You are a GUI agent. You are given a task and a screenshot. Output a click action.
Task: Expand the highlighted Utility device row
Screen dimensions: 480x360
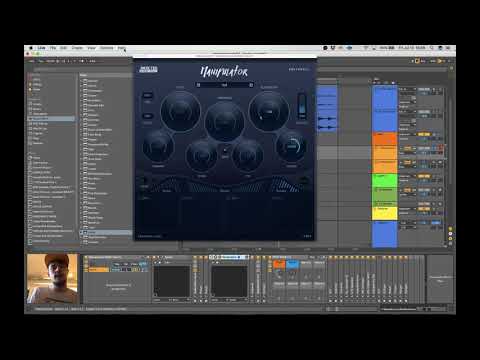click(x=106, y=232)
